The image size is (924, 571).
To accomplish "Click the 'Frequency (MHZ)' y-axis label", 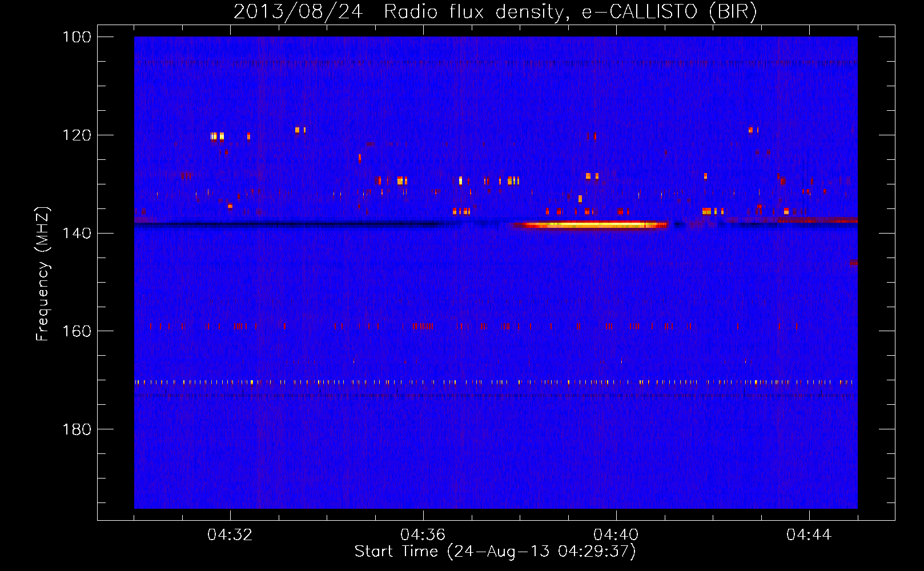I will click(x=43, y=274).
